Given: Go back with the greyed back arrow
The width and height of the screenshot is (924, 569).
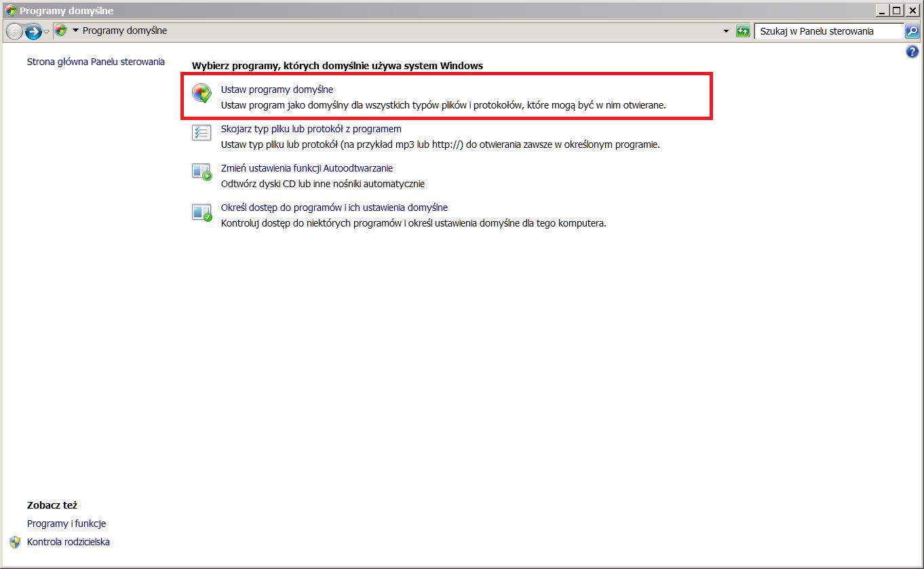Looking at the screenshot, I should point(14,31).
